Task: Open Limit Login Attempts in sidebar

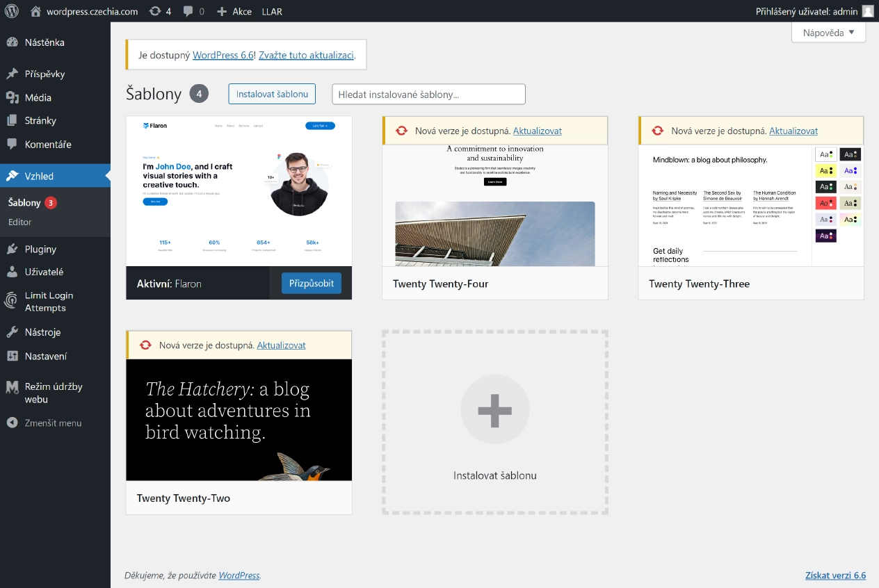Action: tap(49, 302)
